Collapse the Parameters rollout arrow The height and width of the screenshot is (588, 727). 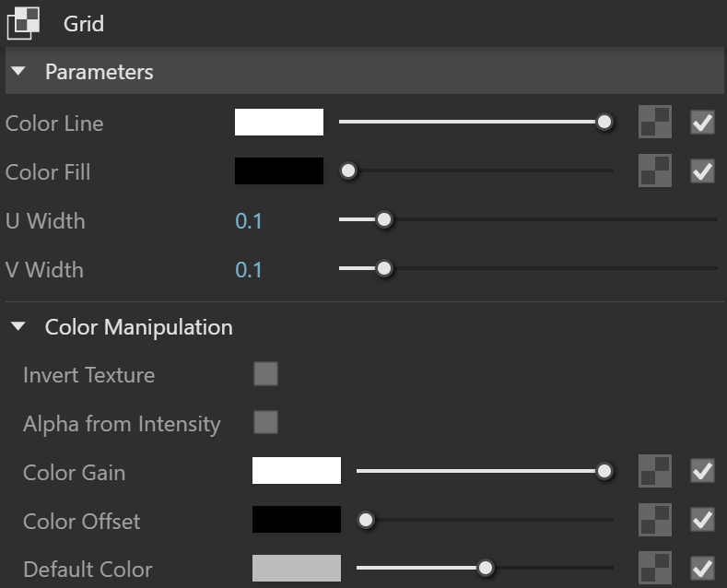(18, 71)
